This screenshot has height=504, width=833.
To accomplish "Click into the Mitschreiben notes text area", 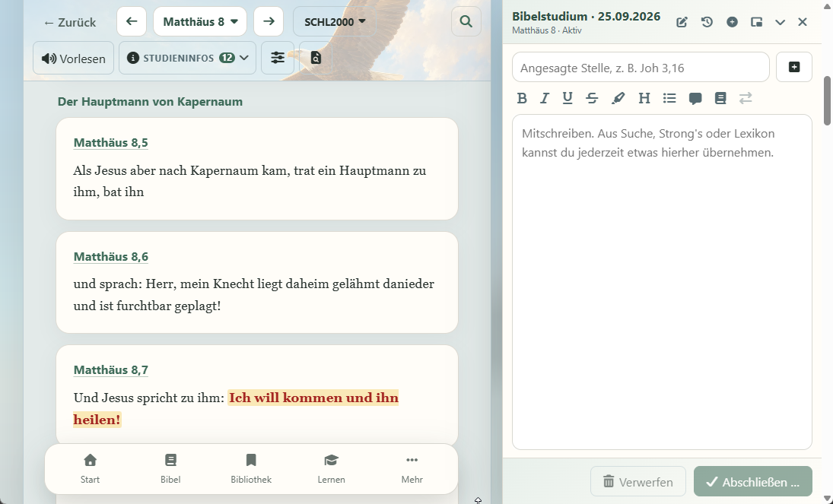I will 662,282.
